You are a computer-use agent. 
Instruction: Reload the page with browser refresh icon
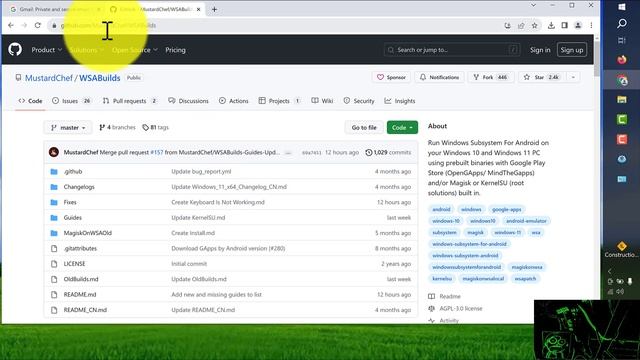pos(38,25)
